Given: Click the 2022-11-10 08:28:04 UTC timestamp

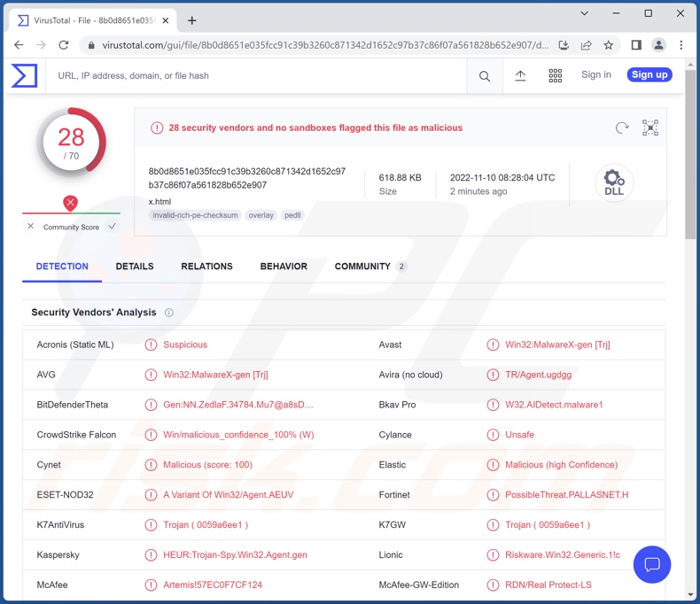Looking at the screenshot, I should (502, 177).
